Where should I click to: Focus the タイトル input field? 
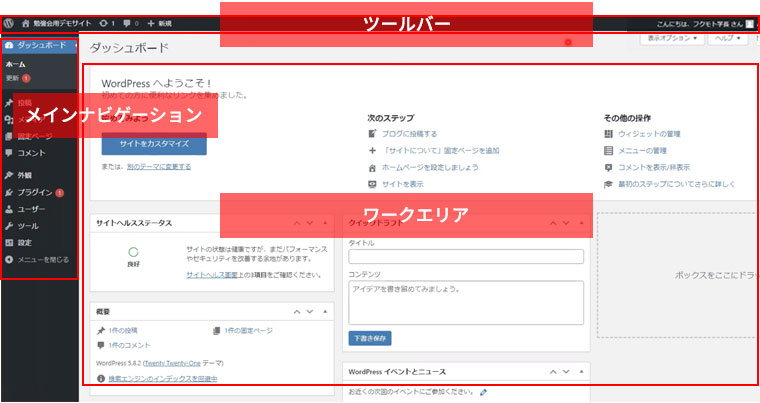click(466, 257)
